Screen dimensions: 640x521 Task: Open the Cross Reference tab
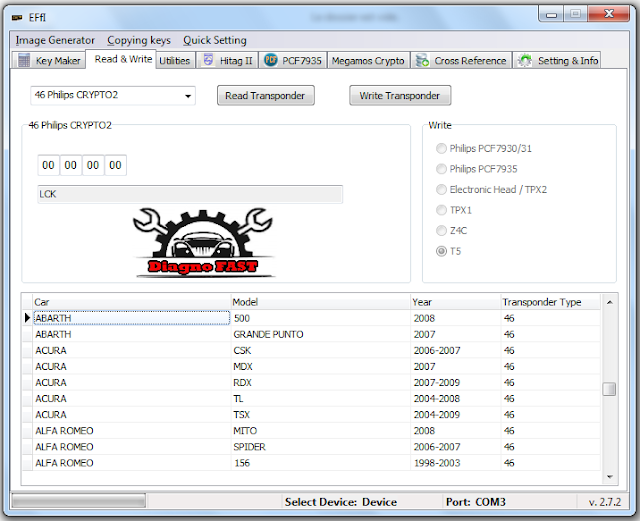461,60
